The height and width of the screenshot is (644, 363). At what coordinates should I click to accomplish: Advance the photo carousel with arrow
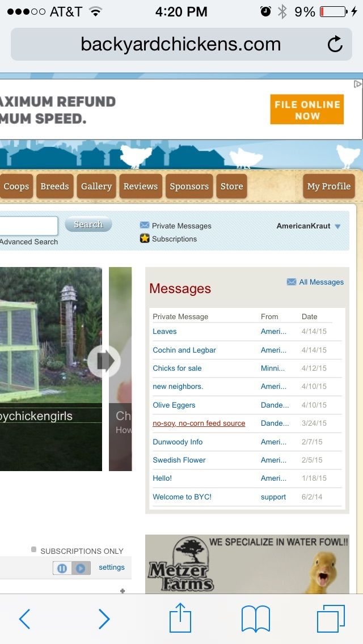click(104, 361)
